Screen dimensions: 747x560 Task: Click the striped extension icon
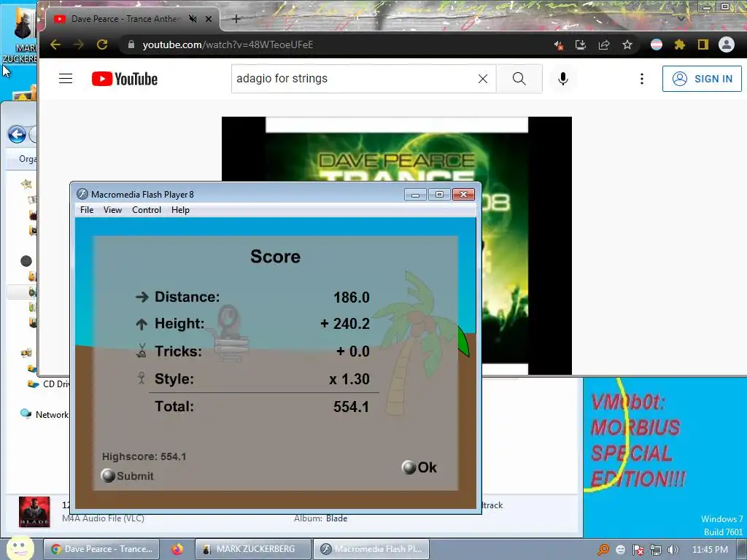click(x=657, y=44)
